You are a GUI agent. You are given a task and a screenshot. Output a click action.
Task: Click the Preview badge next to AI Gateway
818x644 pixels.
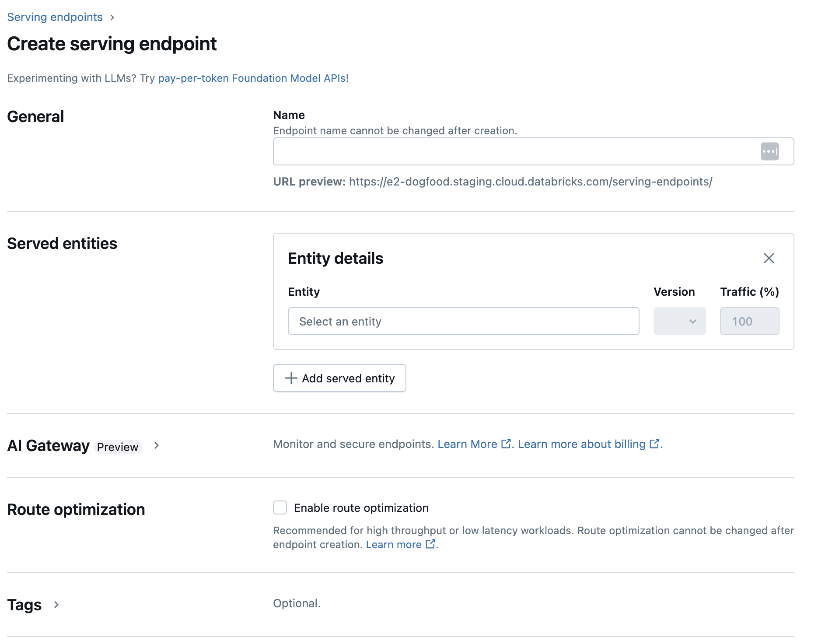pos(117,447)
